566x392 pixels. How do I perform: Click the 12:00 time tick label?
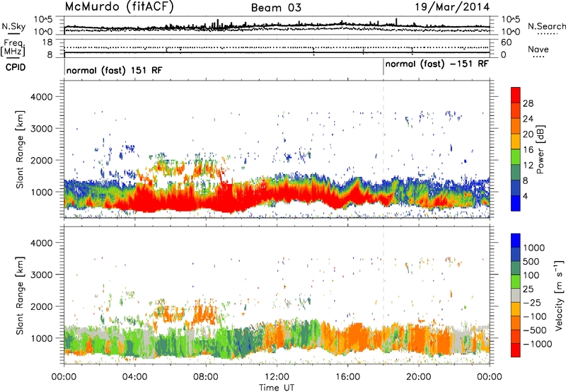277,377
